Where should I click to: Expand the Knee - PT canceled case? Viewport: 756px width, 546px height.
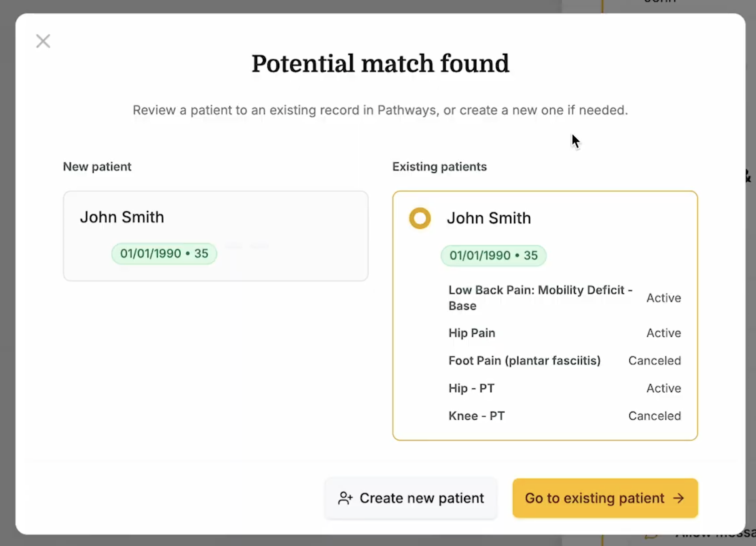click(x=477, y=416)
